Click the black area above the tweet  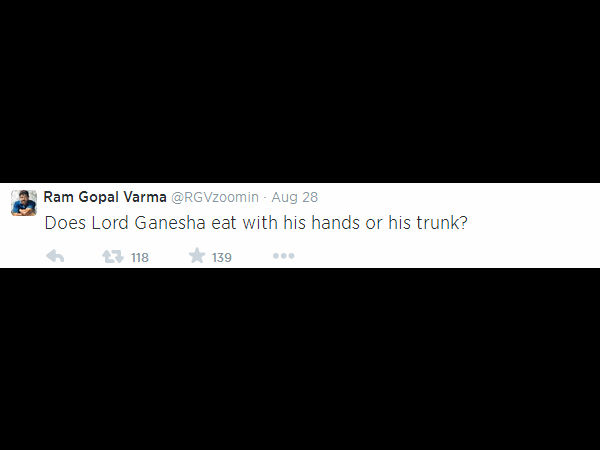(300, 90)
